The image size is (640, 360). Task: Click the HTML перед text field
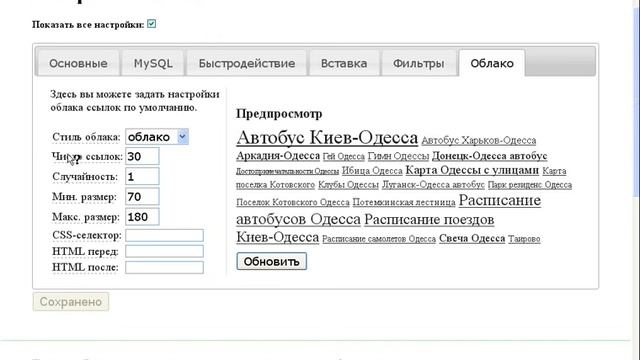[164, 251]
